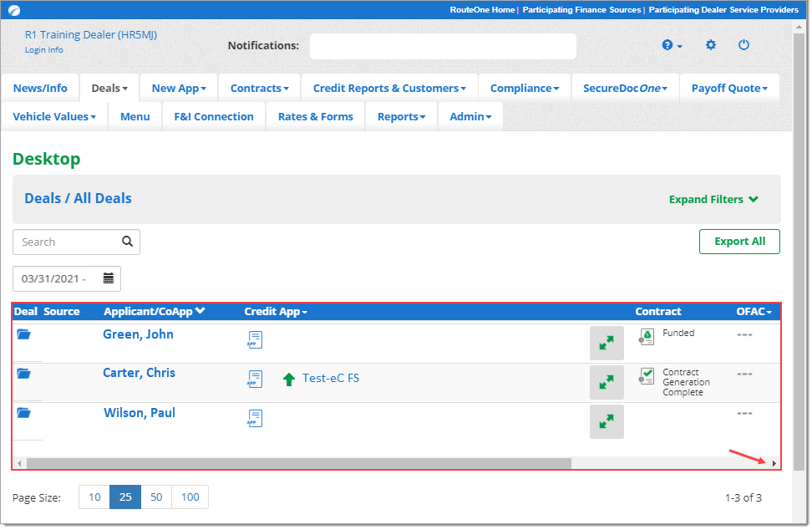The image size is (812, 530).
Task: Click the Contract column header
Action: pyautogui.click(x=658, y=311)
